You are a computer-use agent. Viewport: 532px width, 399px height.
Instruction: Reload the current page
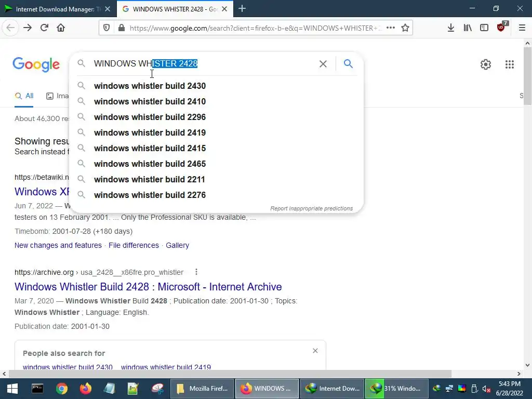[x=44, y=28]
